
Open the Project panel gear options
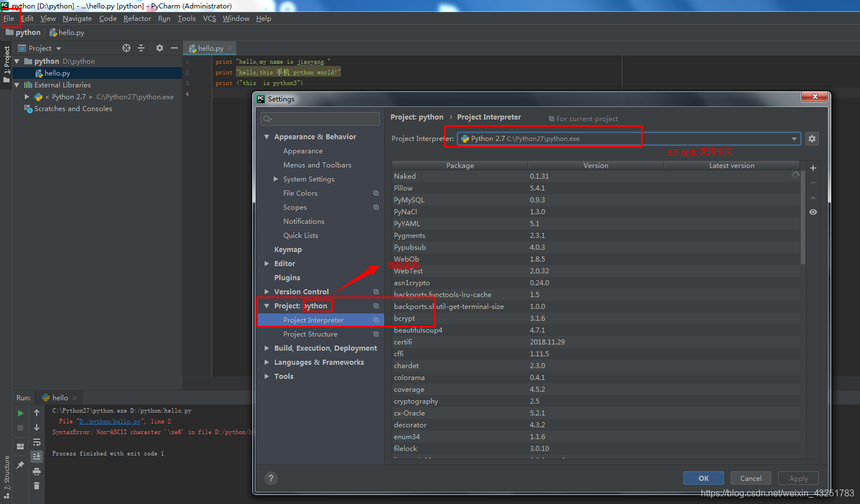pyautogui.click(x=160, y=48)
